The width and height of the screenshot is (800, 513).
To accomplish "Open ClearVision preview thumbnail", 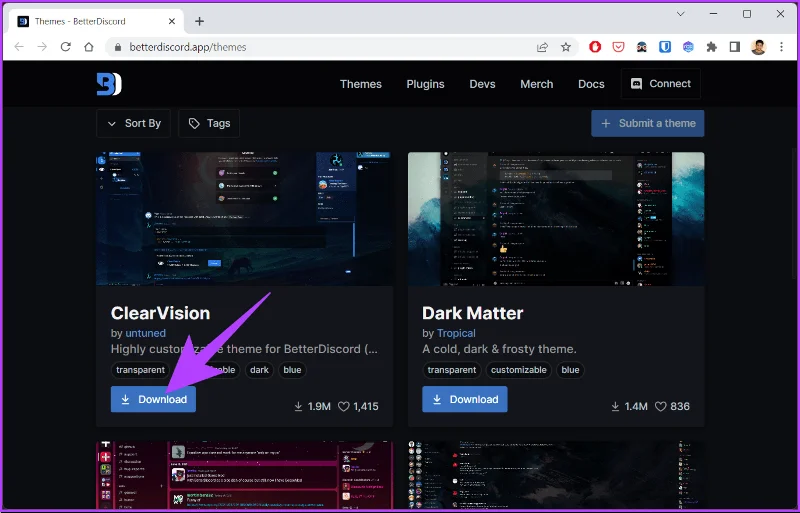I will pos(244,218).
